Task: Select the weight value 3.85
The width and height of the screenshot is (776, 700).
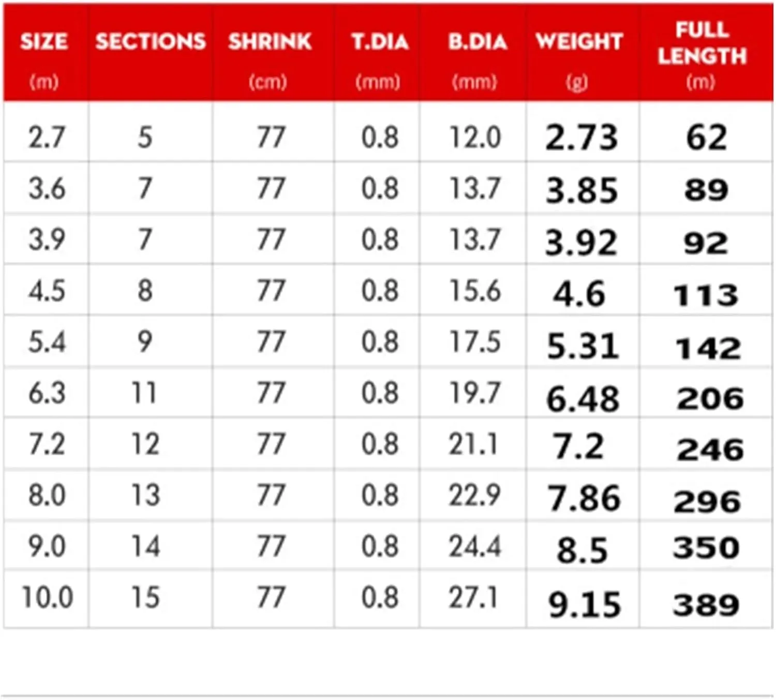Action: 582,190
